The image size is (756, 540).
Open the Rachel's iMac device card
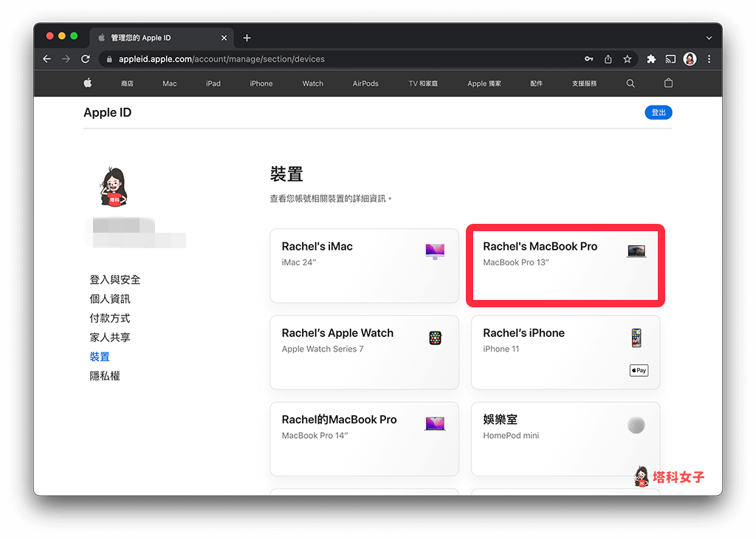coord(364,266)
